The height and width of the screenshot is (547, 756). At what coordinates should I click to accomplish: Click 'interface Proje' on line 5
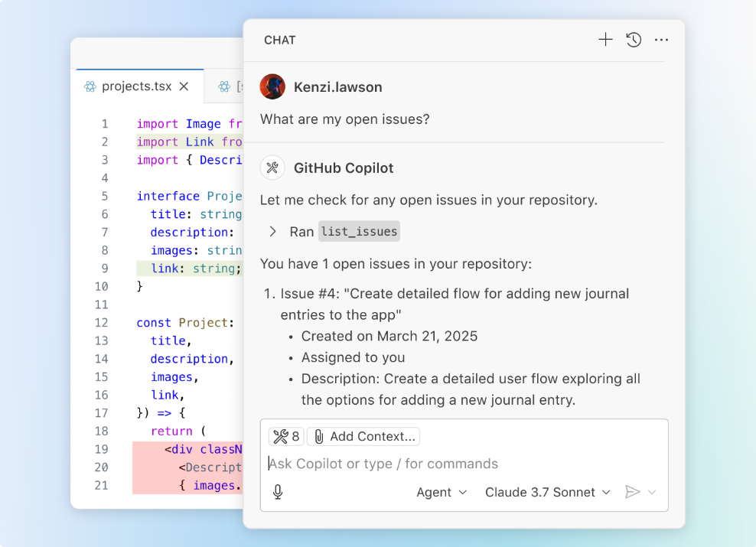190,196
